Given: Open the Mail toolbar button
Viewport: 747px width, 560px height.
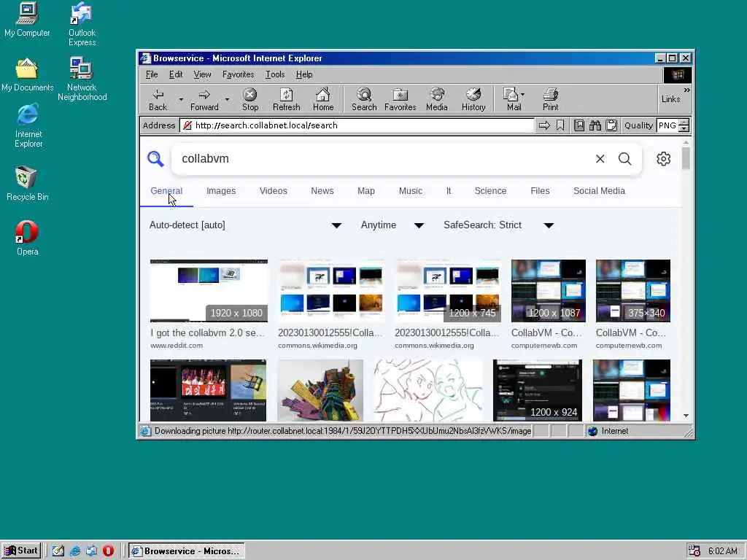Looking at the screenshot, I should point(514,99).
